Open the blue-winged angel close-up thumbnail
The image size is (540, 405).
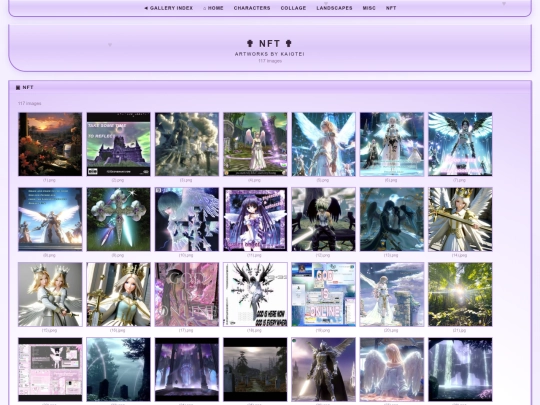point(323,144)
